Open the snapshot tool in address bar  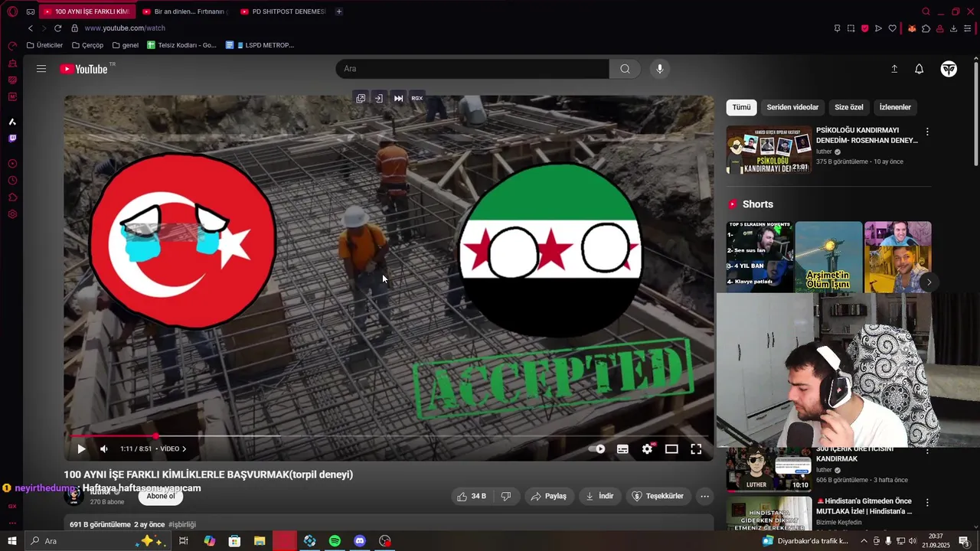851,28
